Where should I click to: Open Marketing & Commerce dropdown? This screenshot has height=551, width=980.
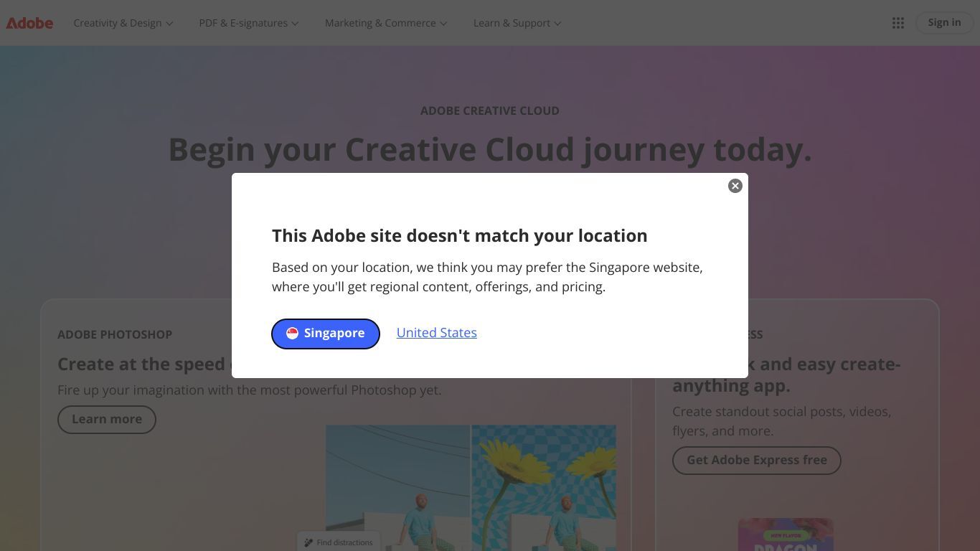(x=386, y=23)
